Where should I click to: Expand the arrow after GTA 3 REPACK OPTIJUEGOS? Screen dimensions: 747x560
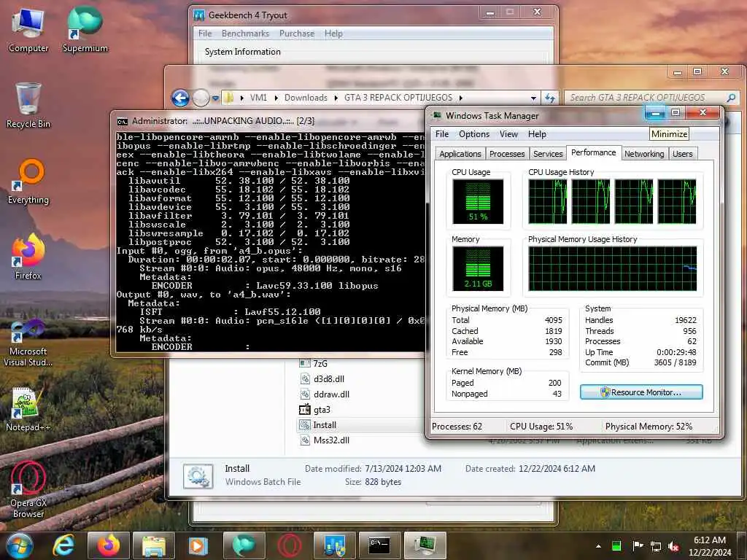461,98
